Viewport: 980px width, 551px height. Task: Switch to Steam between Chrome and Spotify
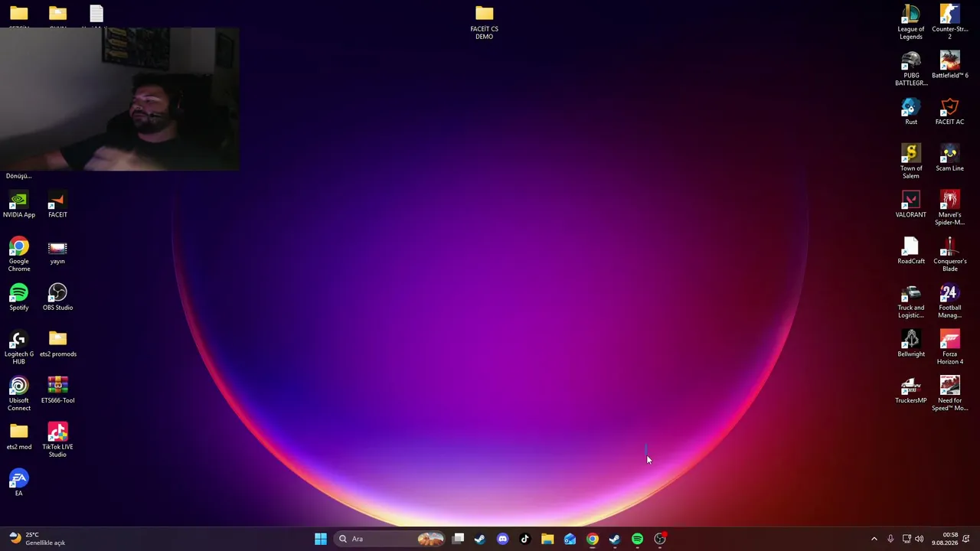pyautogui.click(x=615, y=539)
